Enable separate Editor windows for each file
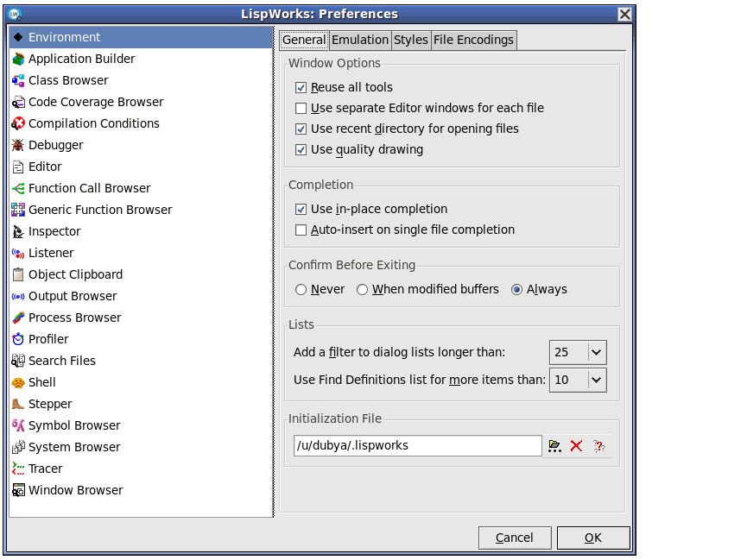Screen dimensions: 747x560 (301, 108)
